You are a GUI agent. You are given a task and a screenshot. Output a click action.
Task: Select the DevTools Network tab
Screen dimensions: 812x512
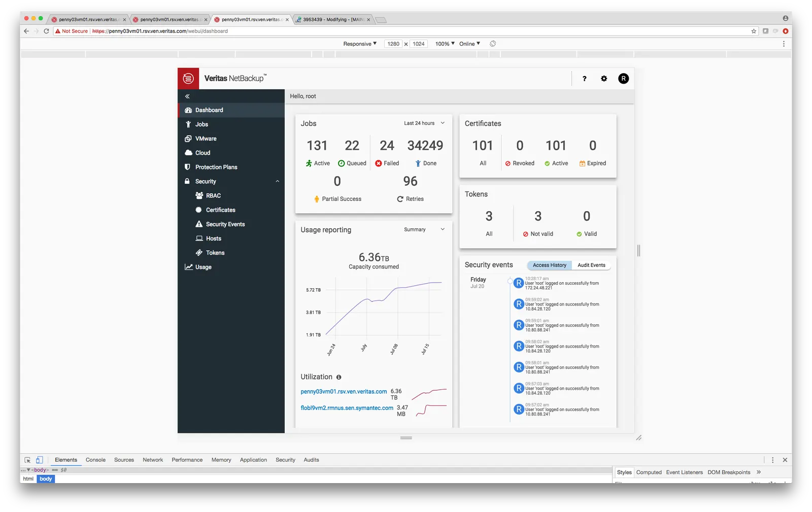tap(153, 460)
